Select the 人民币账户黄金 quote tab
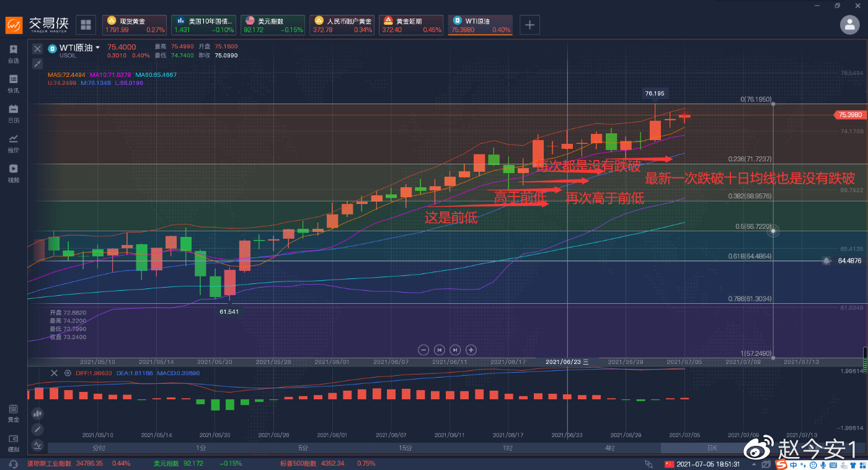 pyautogui.click(x=342, y=25)
